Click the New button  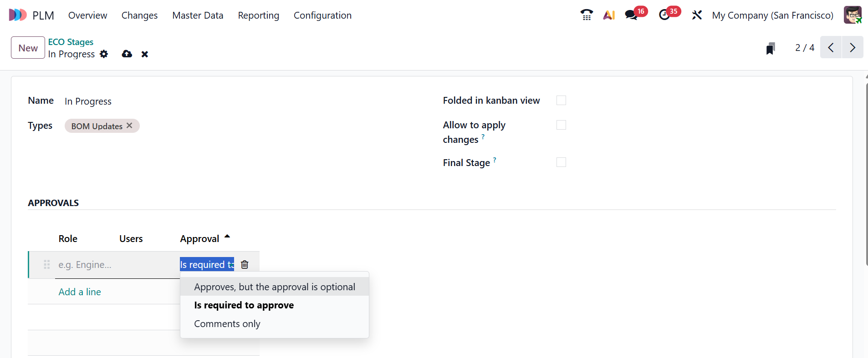point(28,48)
